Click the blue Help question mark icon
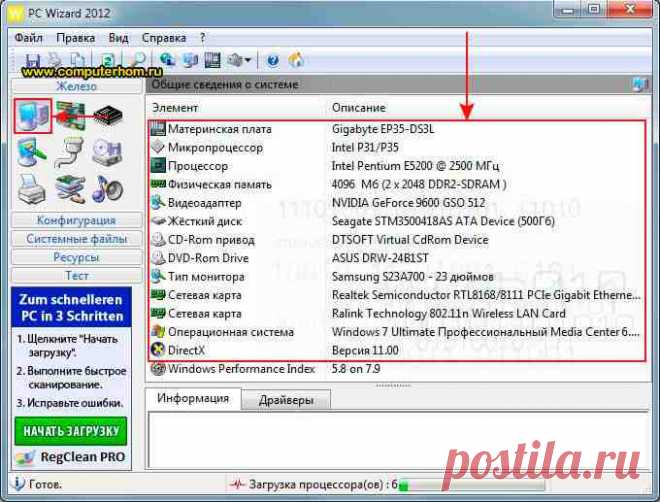Viewport: 660px width, 502px height. click(x=273, y=60)
